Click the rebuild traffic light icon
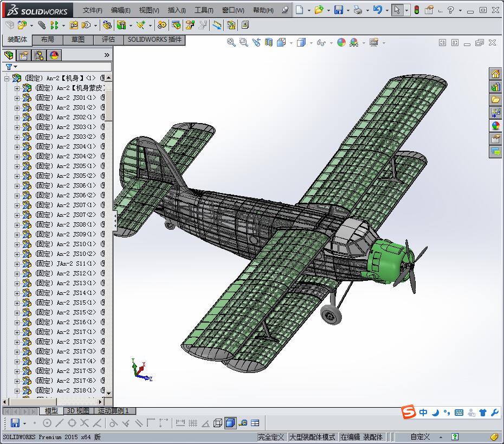The width and height of the screenshot is (504, 444). click(416, 10)
